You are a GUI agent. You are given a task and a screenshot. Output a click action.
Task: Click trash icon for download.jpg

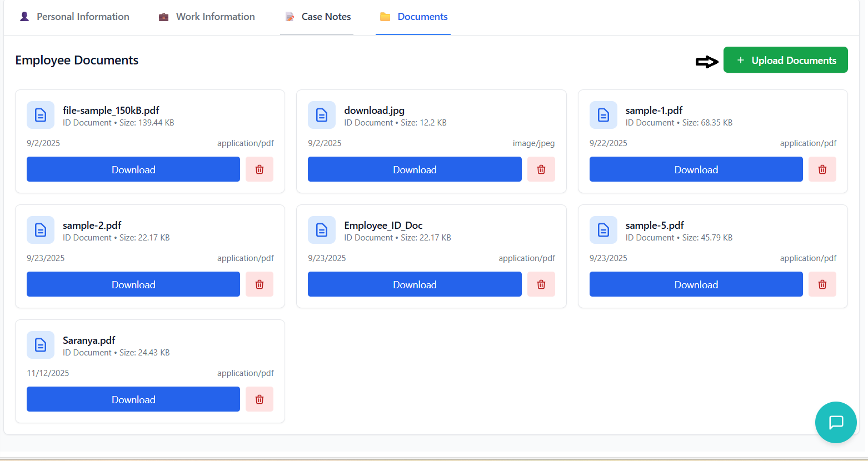(541, 169)
